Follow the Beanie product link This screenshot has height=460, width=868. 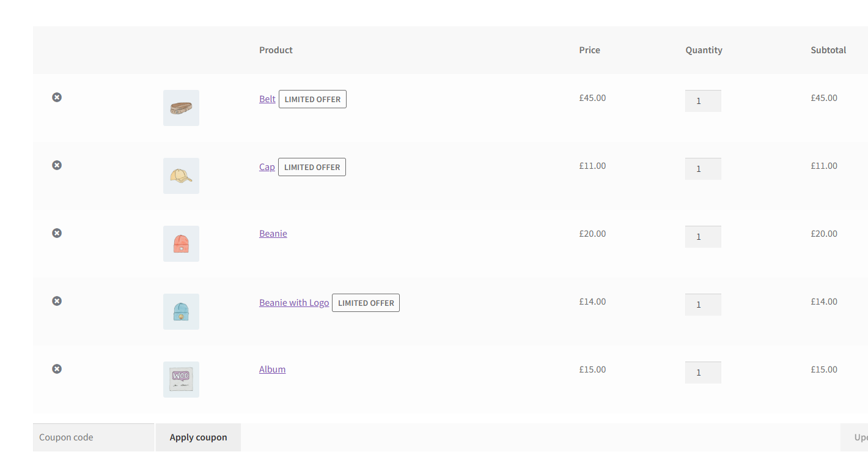coord(273,234)
